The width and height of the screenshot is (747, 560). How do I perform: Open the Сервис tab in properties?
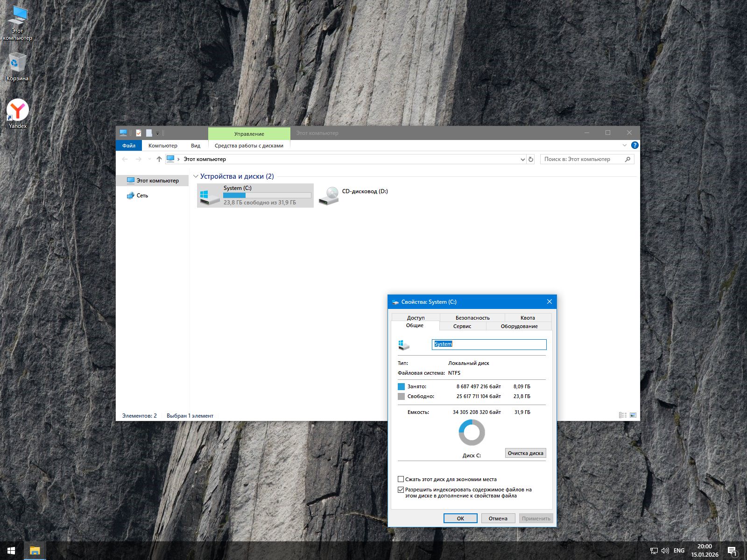pyautogui.click(x=462, y=326)
